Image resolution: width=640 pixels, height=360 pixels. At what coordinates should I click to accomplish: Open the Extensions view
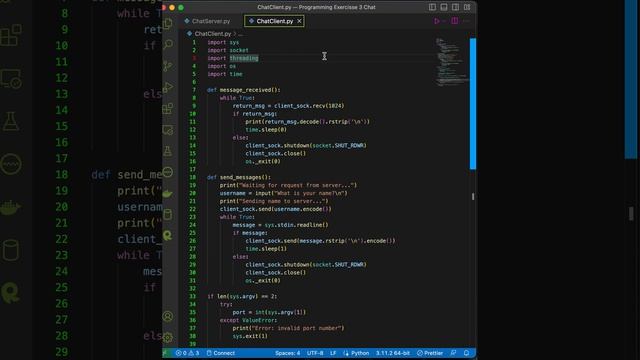[168, 109]
